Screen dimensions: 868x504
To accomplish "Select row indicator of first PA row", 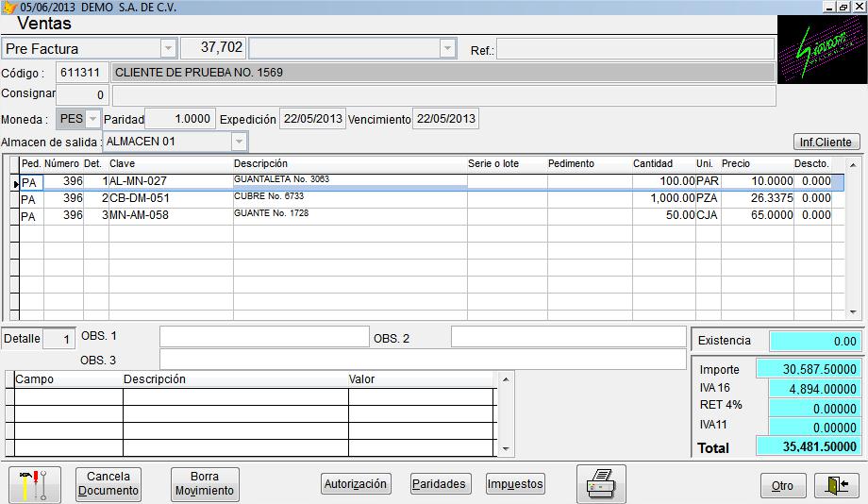I will click(15, 183).
